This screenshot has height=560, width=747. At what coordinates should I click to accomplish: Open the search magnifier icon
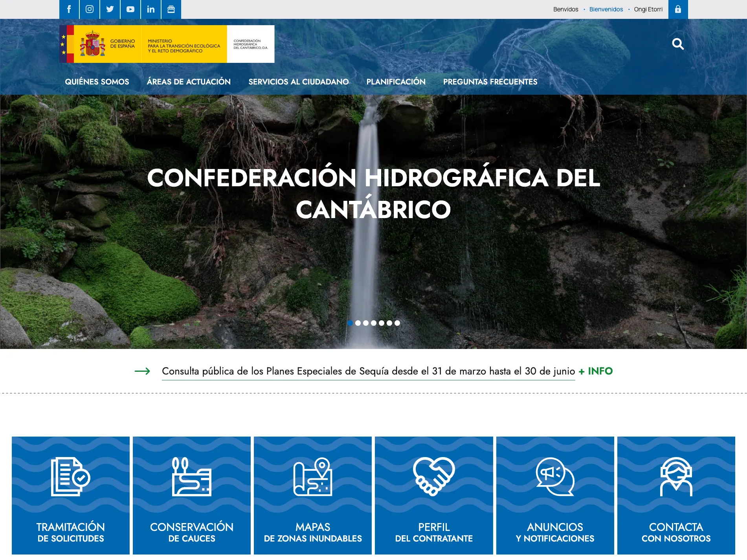click(678, 44)
